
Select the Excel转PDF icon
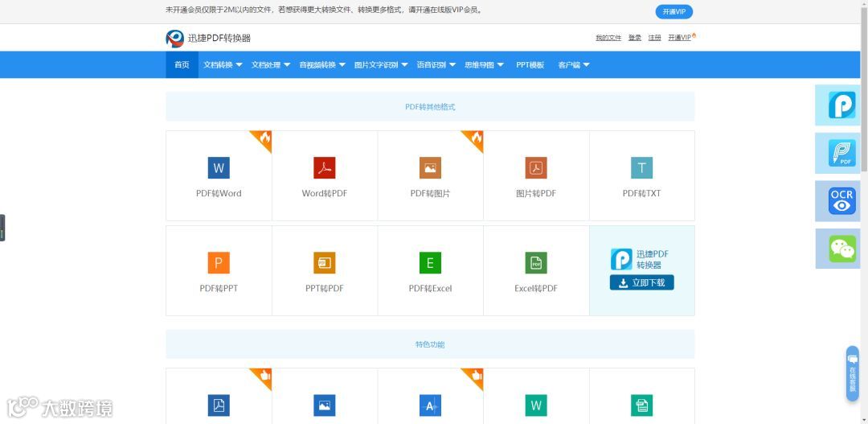pyautogui.click(x=536, y=263)
